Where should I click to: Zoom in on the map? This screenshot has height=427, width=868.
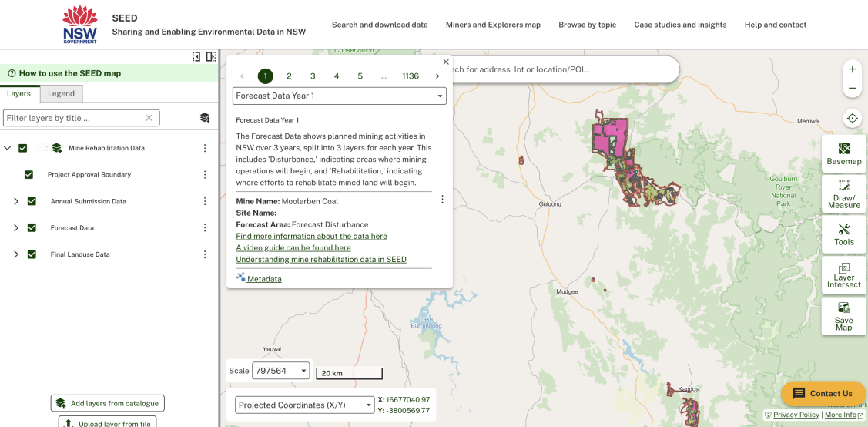click(853, 69)
